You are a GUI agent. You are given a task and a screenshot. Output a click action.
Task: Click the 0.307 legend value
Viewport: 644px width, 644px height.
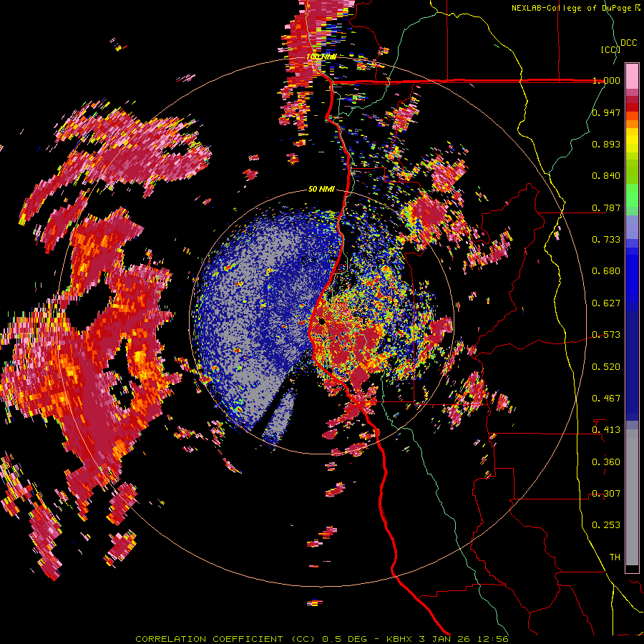click(x=606, y=494)
